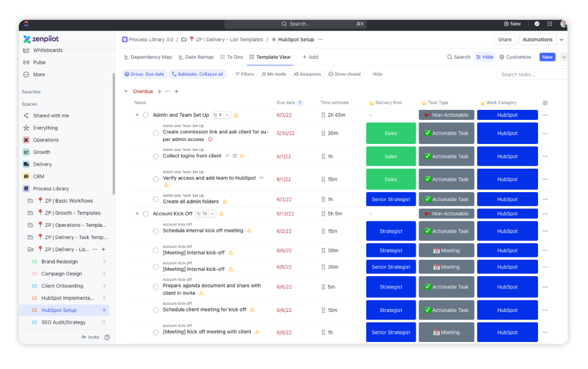Switch to the To Dos view tab
The height and width of the screenshot is (369, 588).
pos(231,57)
